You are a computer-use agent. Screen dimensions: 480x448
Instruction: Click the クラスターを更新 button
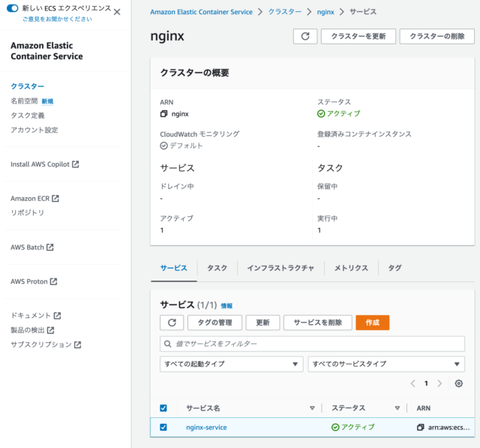pyautogui.click(x=358, y=37)
